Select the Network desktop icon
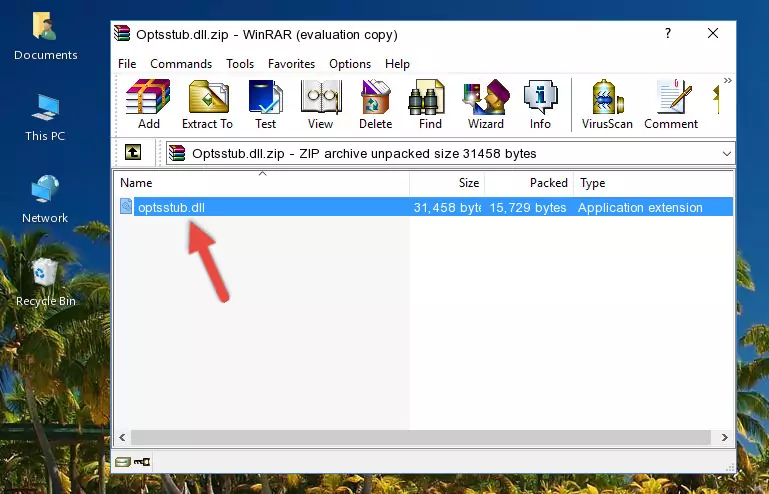 pos(45,199)
